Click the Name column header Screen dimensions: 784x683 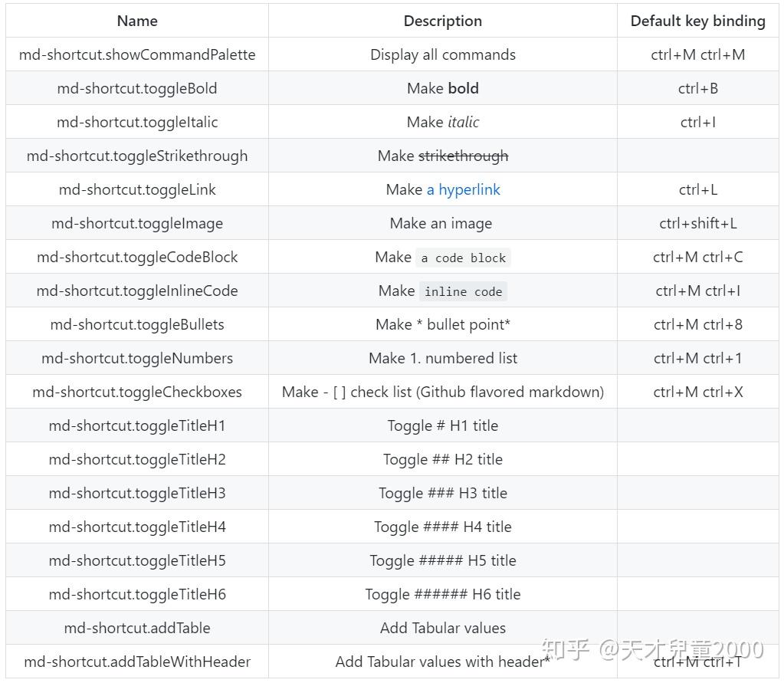tap(137, 21)
